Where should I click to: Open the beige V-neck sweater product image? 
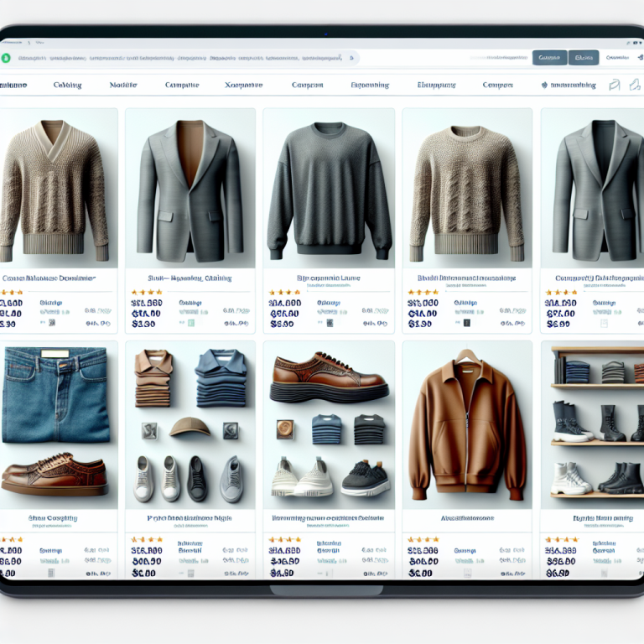[58, 189]
